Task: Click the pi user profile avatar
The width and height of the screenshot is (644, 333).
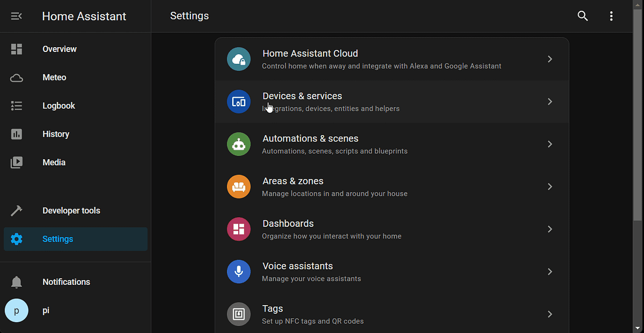Action: pyautogui.click(x=16, y=310)
